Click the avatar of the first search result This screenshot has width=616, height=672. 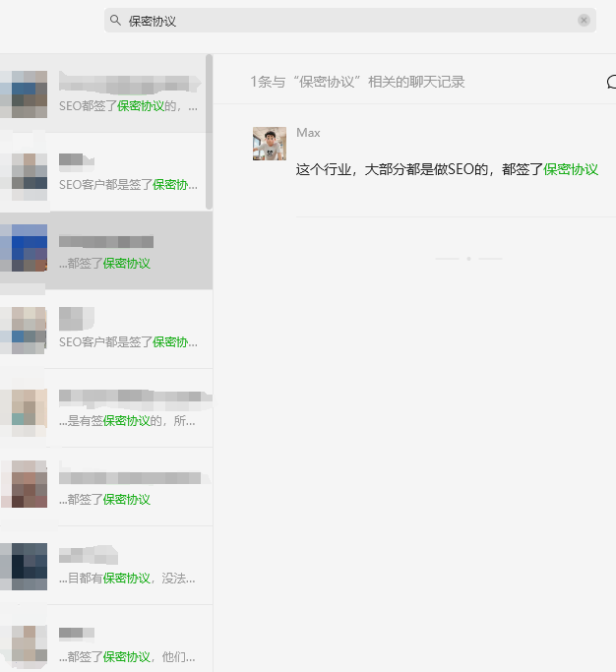point(24,94)
